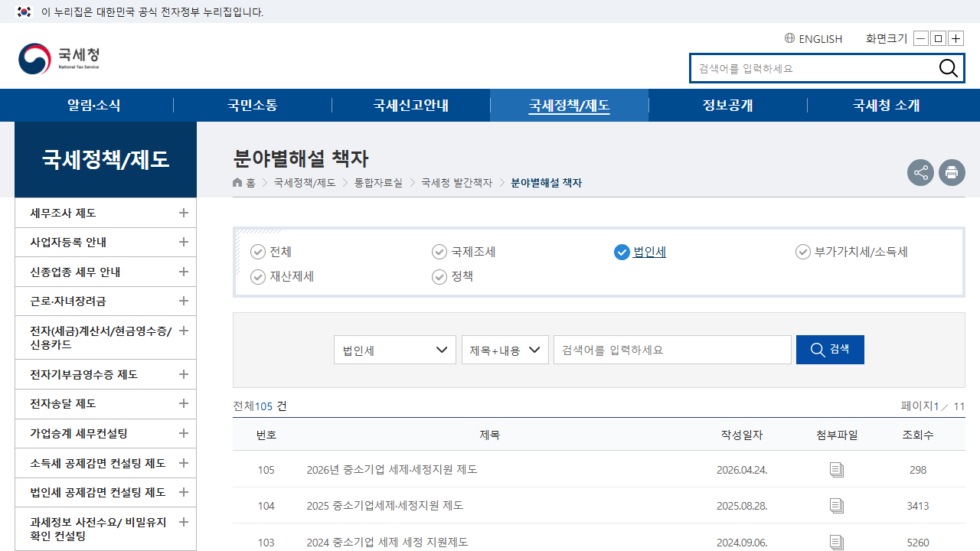Switch site to ENGLISH
This screenshot has height=551, width=980.
tap(820, 38)
